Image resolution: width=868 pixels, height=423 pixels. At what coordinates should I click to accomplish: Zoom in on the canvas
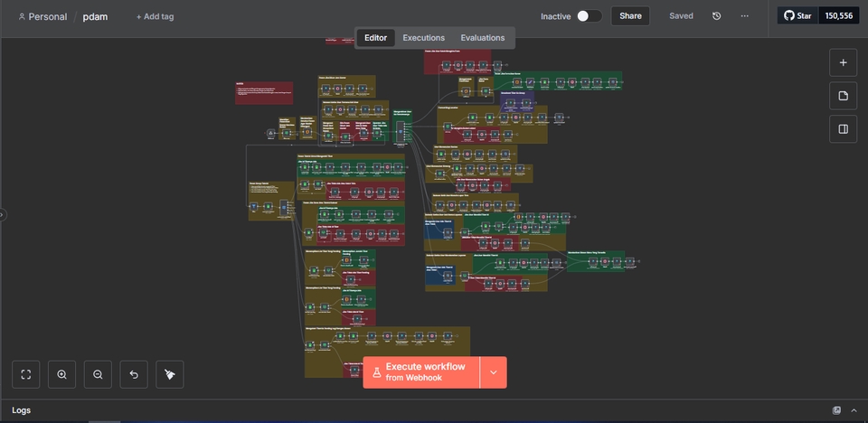[x=62, y=374]
